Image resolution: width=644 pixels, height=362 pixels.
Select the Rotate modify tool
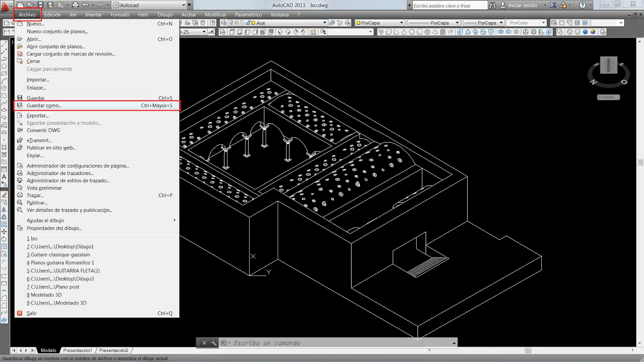tap(4, 239)
